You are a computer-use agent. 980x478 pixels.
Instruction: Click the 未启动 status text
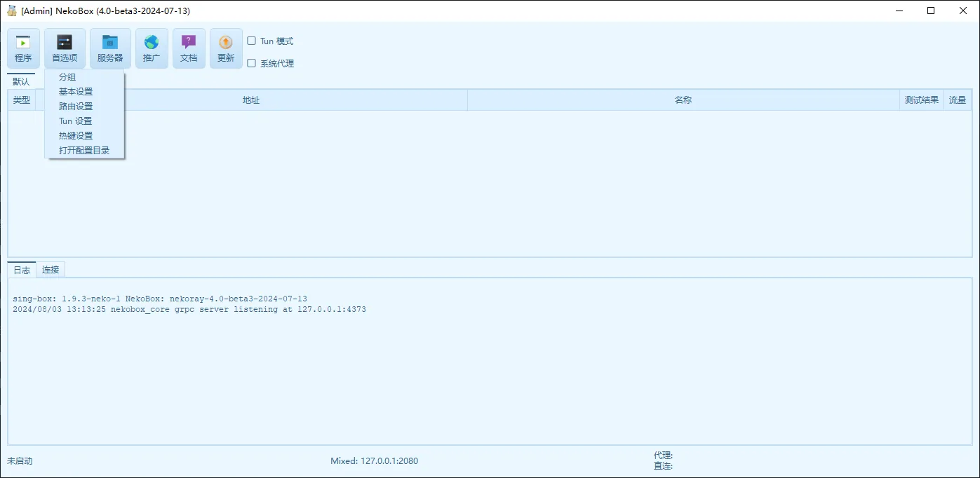20,461
